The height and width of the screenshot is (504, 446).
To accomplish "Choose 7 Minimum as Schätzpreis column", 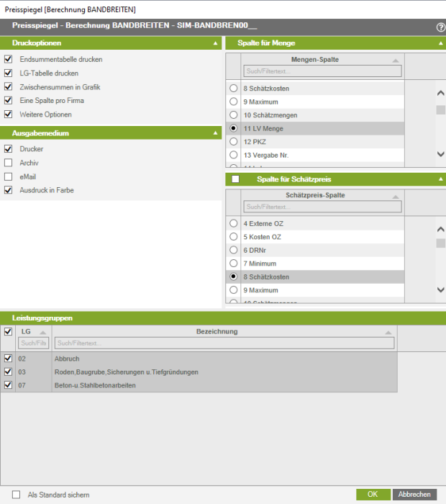I will (x=233, y=264).
